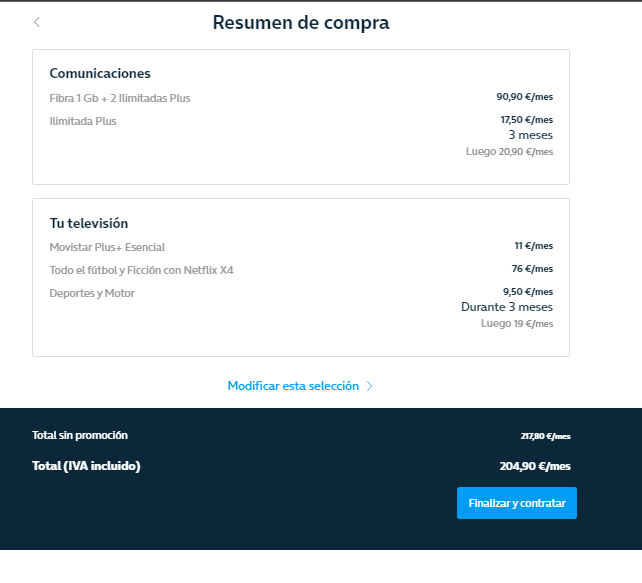Select the Resumen de compra heading
This screenshot has height=583, width=642.
tap(301, 23)
